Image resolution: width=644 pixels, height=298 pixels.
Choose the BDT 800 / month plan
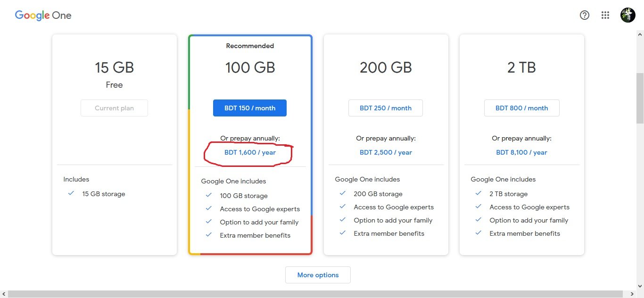tap(521, 108)
